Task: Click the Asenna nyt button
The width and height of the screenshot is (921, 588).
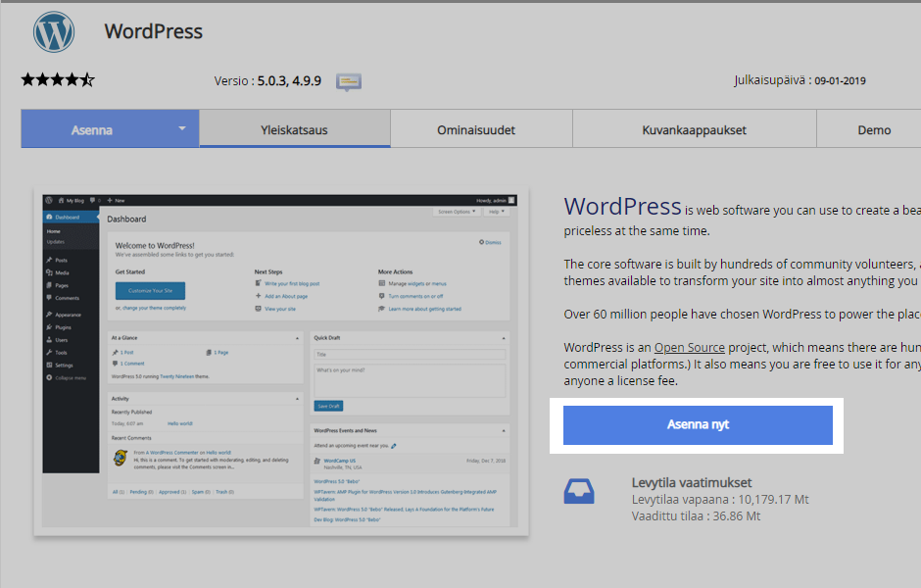Action: (698, 424)
